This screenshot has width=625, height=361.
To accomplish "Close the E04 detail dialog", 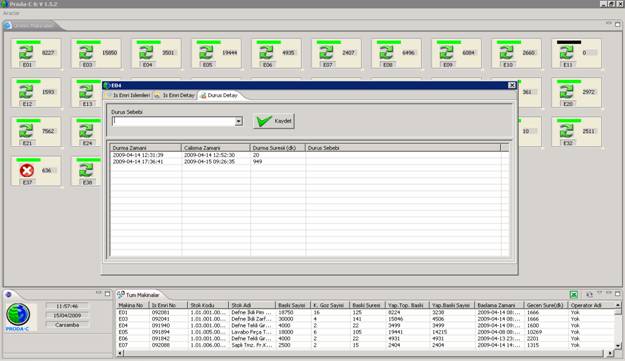I will point(512,85).
